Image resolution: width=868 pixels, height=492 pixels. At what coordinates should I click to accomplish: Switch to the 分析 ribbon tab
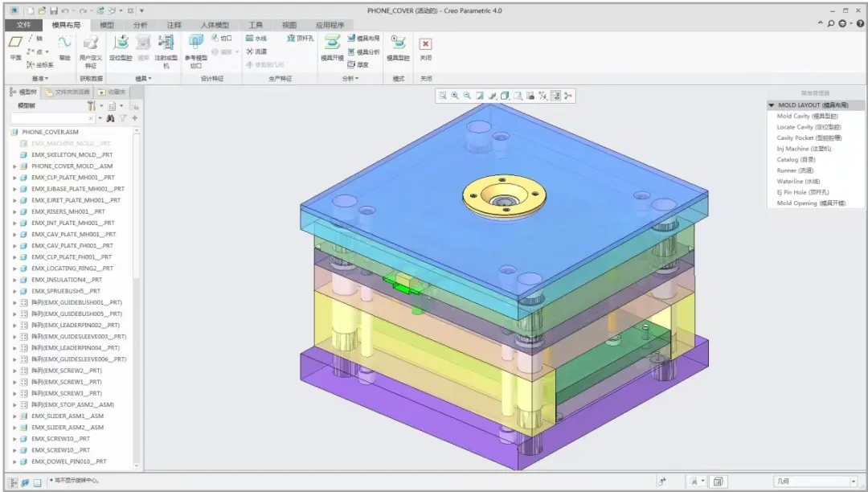[141, 25]
